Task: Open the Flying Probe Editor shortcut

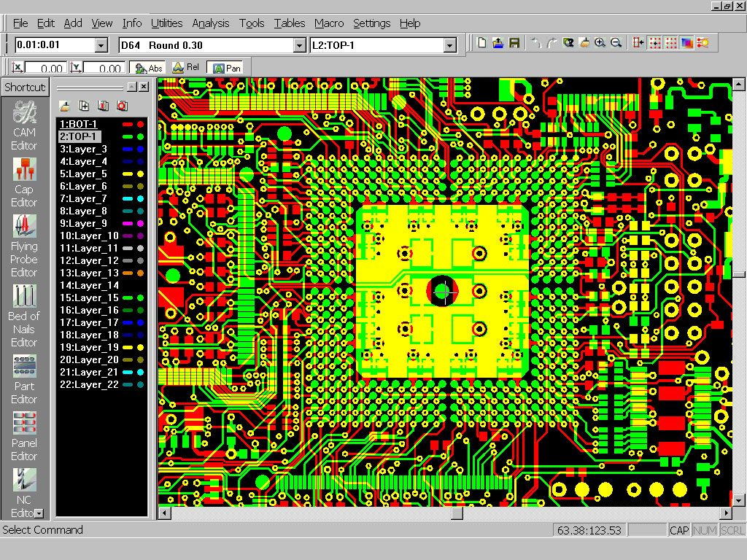Action: click(24, 246)
